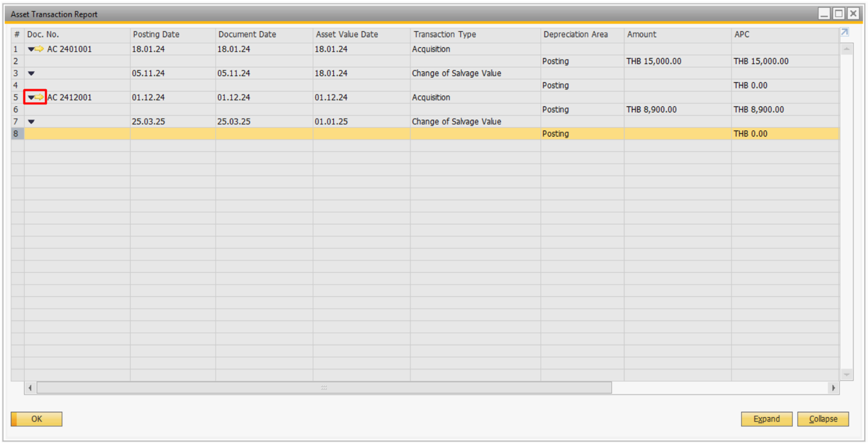This screenshot has height=443, width=868.
Task: Select posting date 05.11.24
Action: [148, 73]
